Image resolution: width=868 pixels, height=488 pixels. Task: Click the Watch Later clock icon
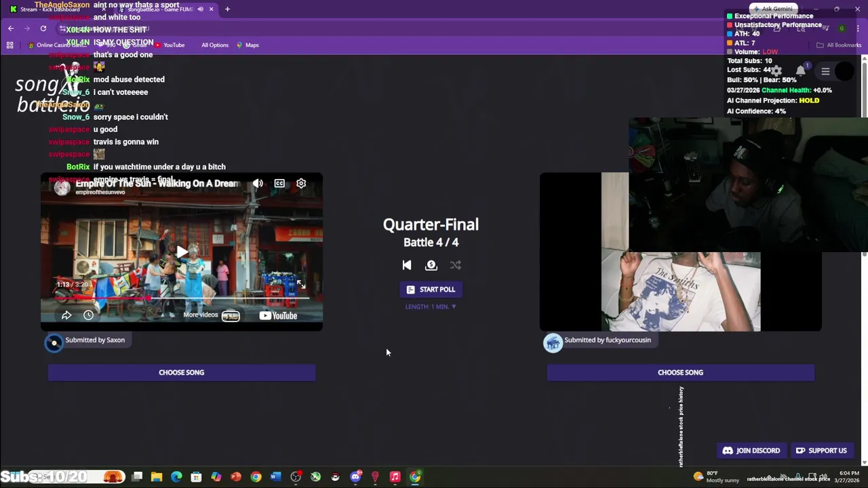[x=88, y=315]
